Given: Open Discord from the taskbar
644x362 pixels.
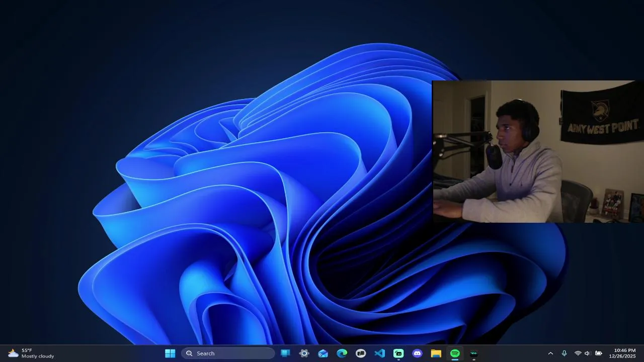Looking at the screenshot, I should tap(417, 353).
